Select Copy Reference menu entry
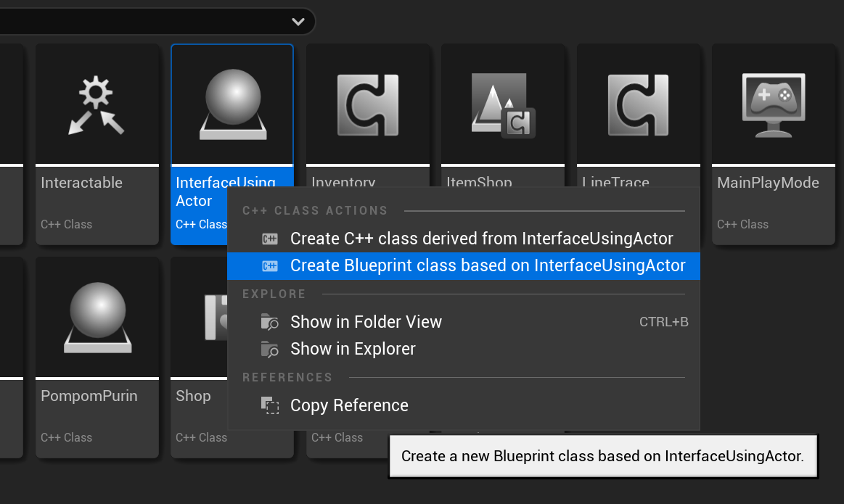Viewport: 844px width, 504px height. tap(464, 405)
